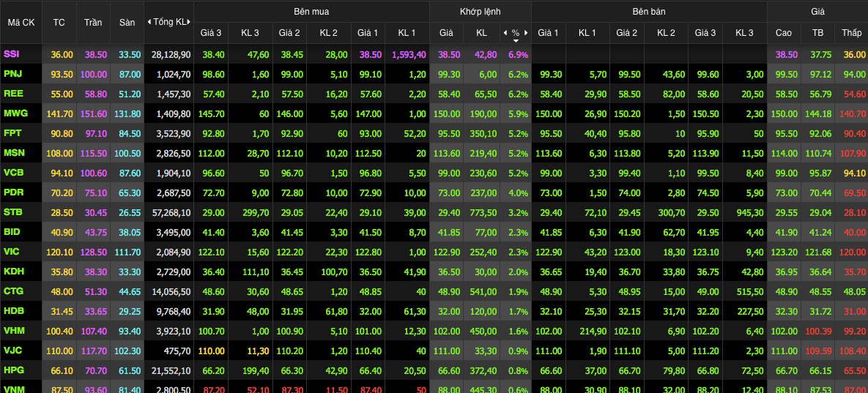Open the PNJ stock symbol
The width and height of the screenshot is (868, 393).
(x=12, y=74)
